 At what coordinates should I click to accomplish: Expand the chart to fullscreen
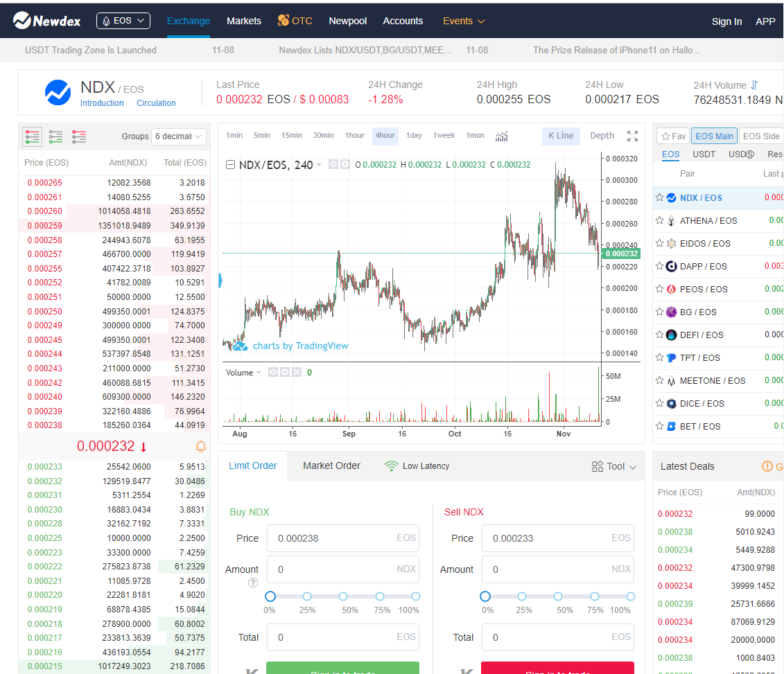(x=632, y=136)
